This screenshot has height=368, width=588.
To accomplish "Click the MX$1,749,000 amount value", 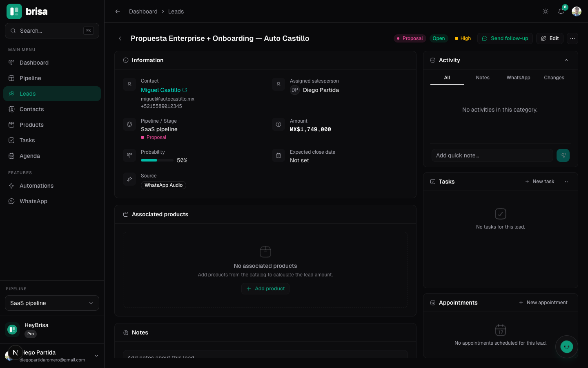I will coord(310,129).
